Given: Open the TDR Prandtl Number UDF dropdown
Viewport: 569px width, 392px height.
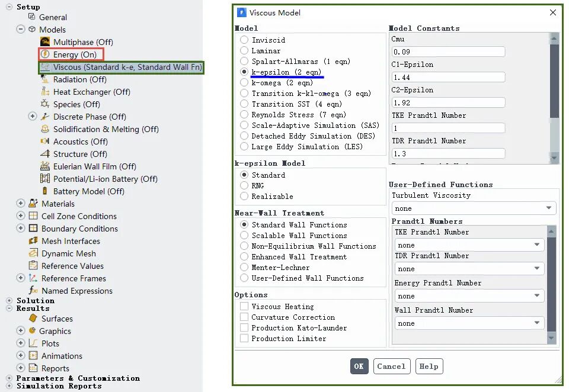Looking at the screenshot, I should [469, 268].
